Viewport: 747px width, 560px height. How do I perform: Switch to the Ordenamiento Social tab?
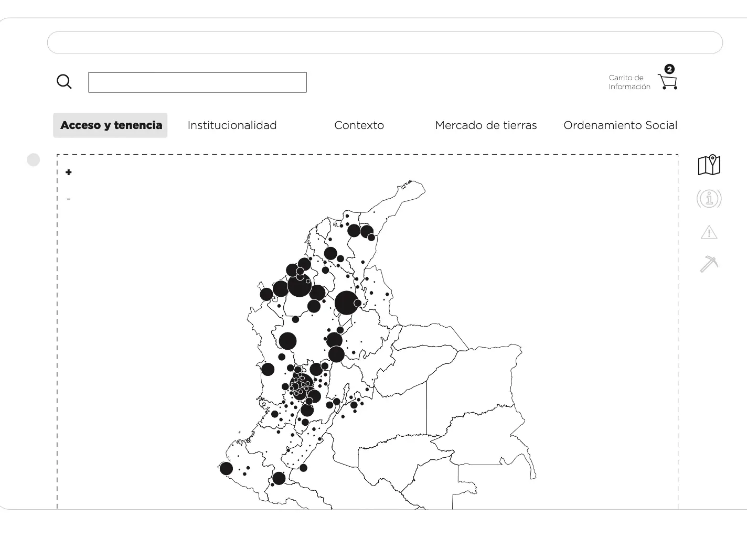point(620,125)
